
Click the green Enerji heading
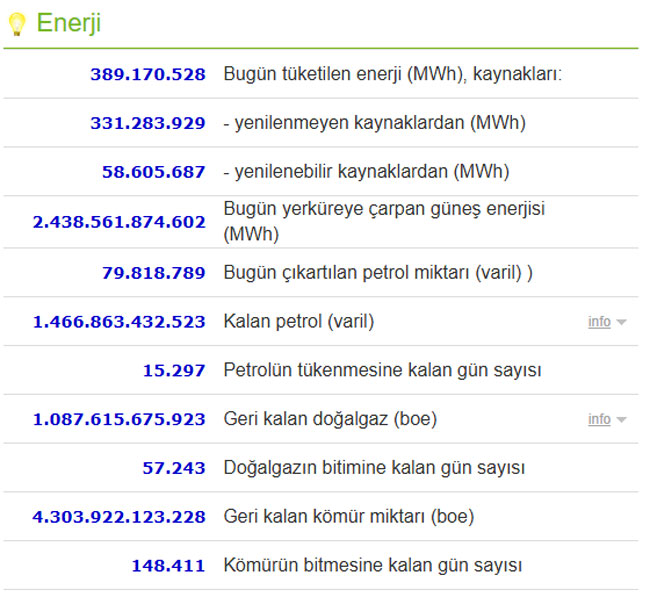point(69,23)
